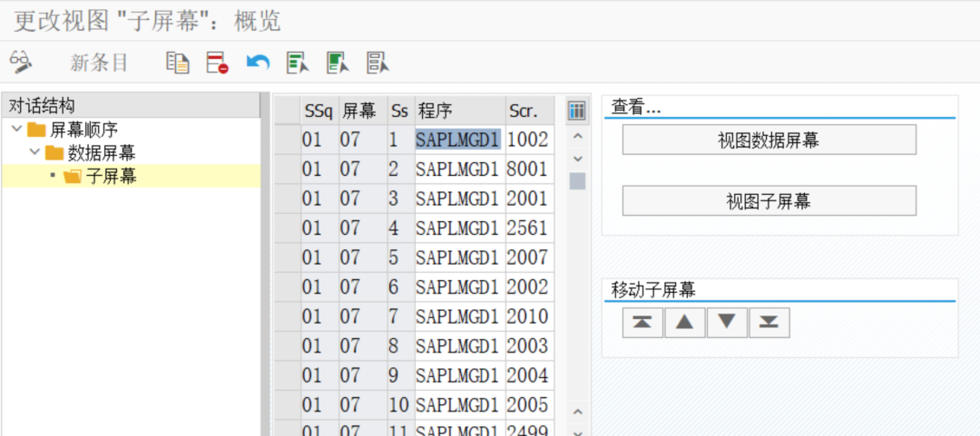Image resolution: width=980 pixels, height=436 pixels.
Task: Click Scr. cell with value 2001
Action: (x=529, y=199)
